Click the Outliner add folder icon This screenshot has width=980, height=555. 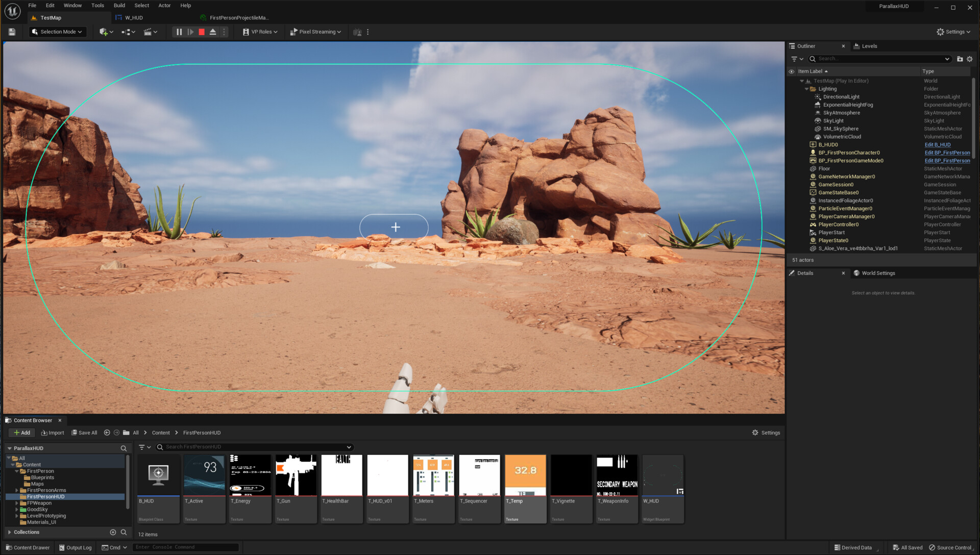(960, 59)
